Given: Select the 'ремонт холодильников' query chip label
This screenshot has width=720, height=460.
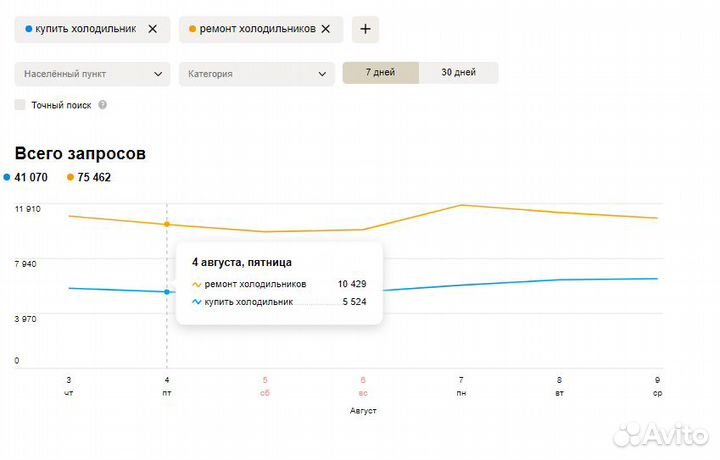Looking at the screenshot, I should (257, 29).
